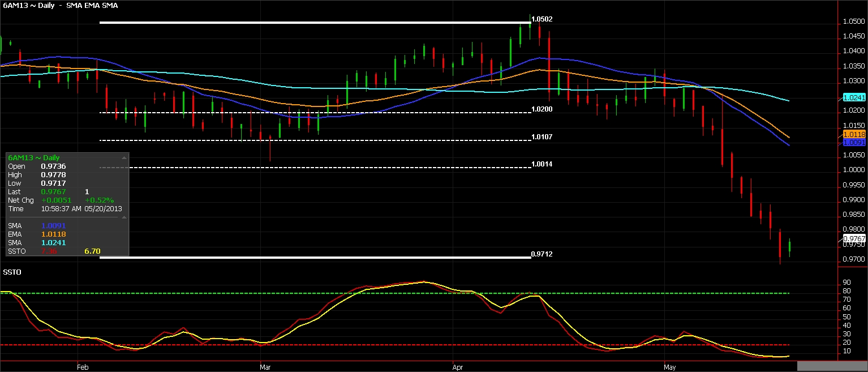
Task: Click the 1.0502 level label
Action: (x=542, y=19)
